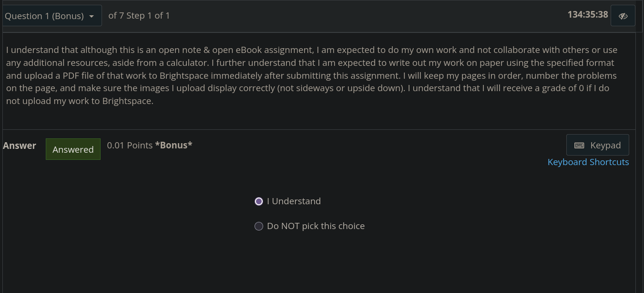Click the eye icon to hide the timer
Viewport: 644px width, 293px height.
pos(623,16)
